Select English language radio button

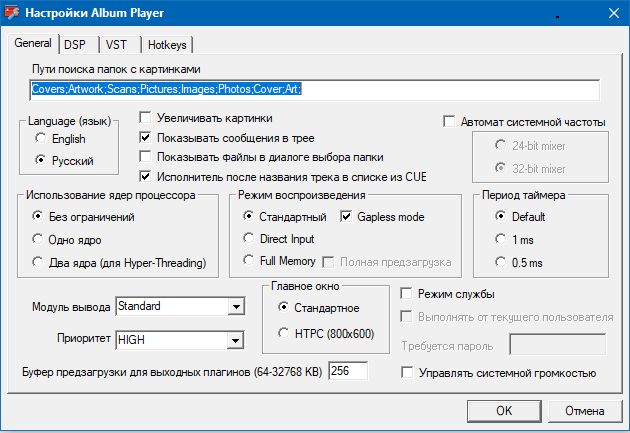(41, 139)
